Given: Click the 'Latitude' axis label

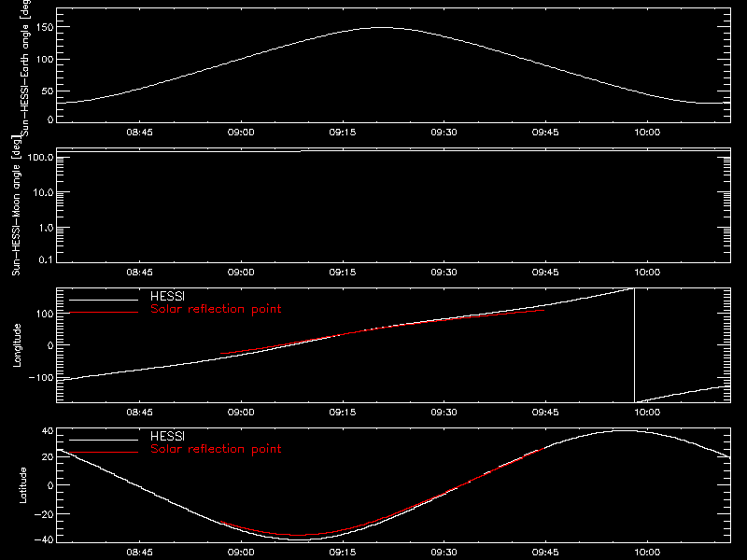Looking at the screenshot, I should tap(22, 485).
